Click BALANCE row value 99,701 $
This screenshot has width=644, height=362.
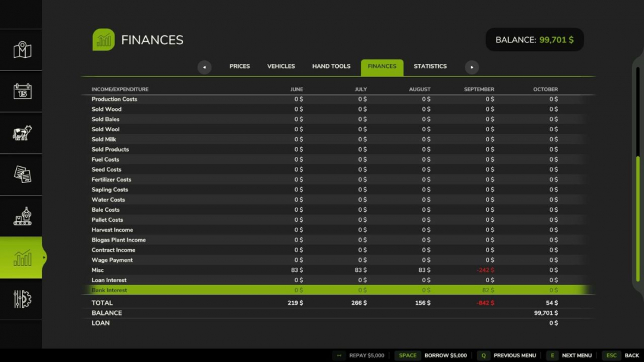(x=546, y=313)
